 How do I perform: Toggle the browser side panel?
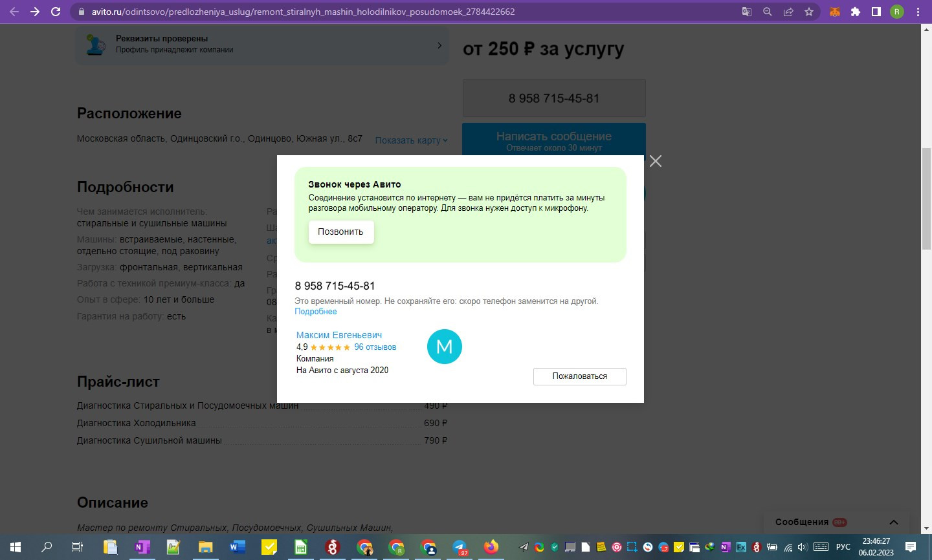click(876, 12)
